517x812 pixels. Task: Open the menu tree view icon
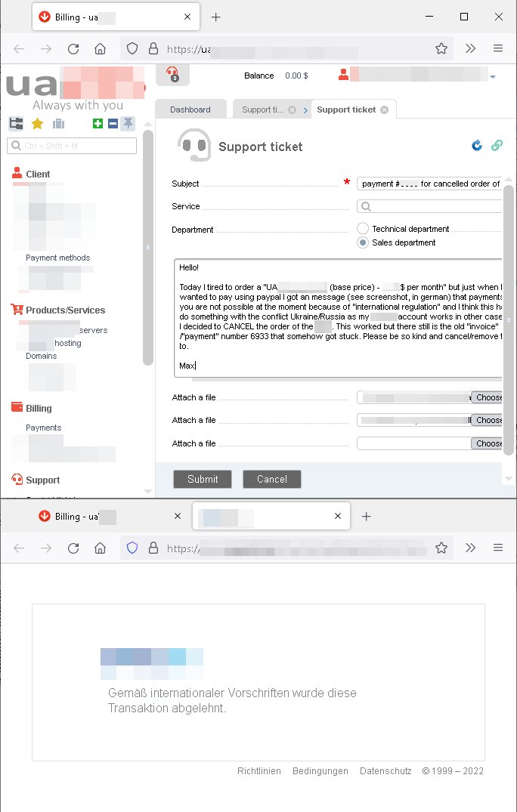tap(16, 124)
